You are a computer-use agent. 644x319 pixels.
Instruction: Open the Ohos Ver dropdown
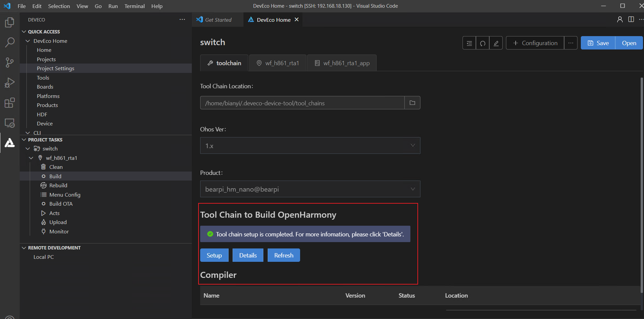tap(310, 146)
